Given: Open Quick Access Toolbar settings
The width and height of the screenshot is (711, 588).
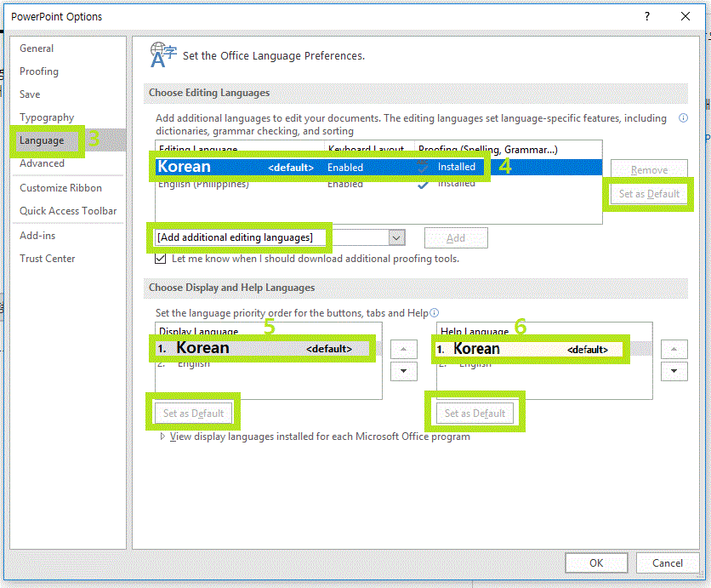Looking at the screenshot, I should [x=68, y=211].
